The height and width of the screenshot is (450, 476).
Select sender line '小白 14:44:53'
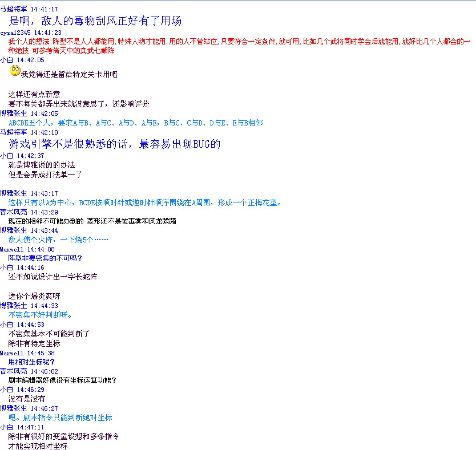coord(22,325)
